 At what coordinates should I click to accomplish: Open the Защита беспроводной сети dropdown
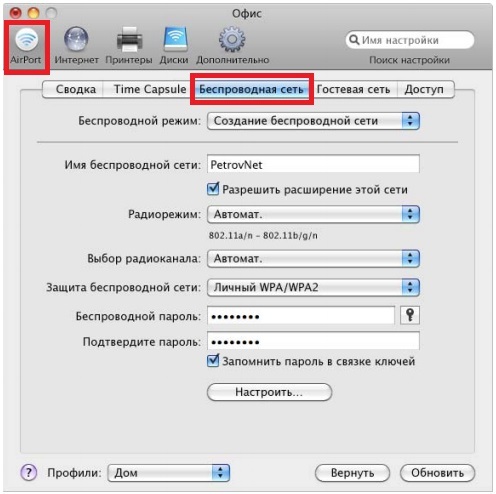[313, 287]
